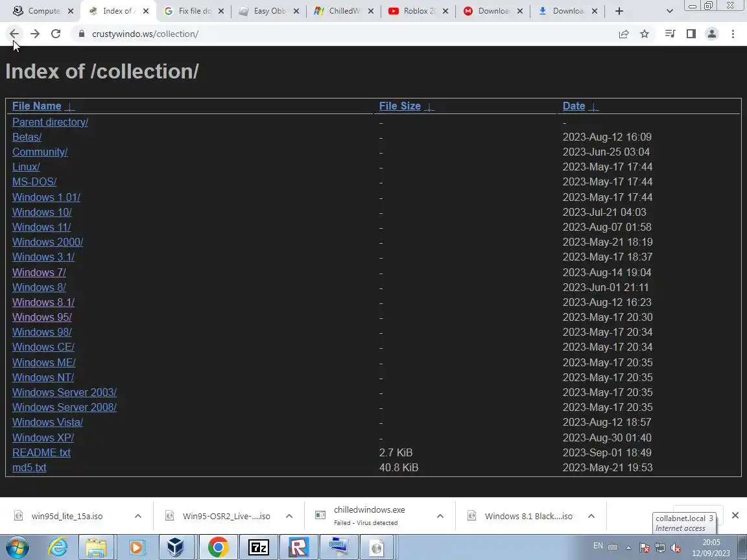Viewport: 747px width, 560px height.
Task: Click the address bar URL crustywindo.ws/collection/
Action: click(x=145, y=34)
